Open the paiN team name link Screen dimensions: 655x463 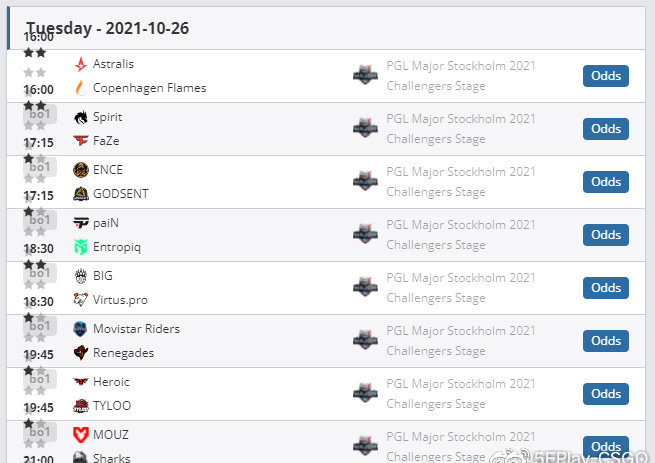[x=106, y=223]
